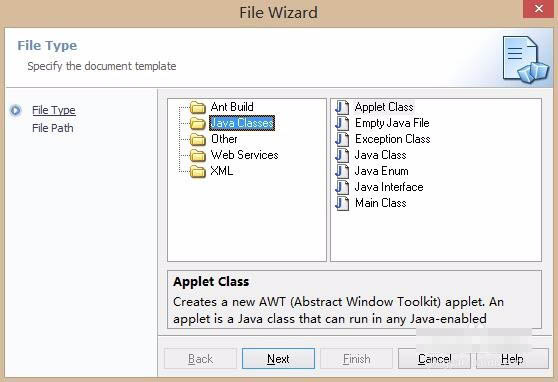Click the Exception Class file icon
Image resolution: width=558 pixels, height=382 pixels.
[x=342, y=139]
